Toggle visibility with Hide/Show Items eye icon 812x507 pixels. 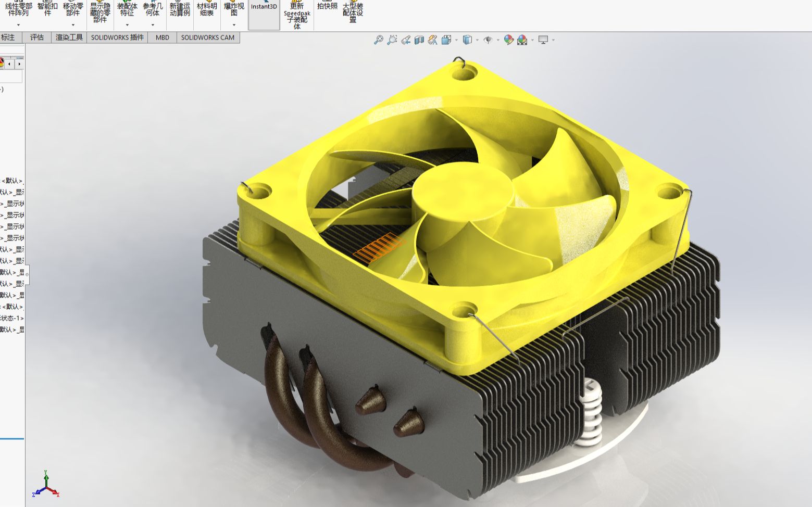(x=488, y=40)
